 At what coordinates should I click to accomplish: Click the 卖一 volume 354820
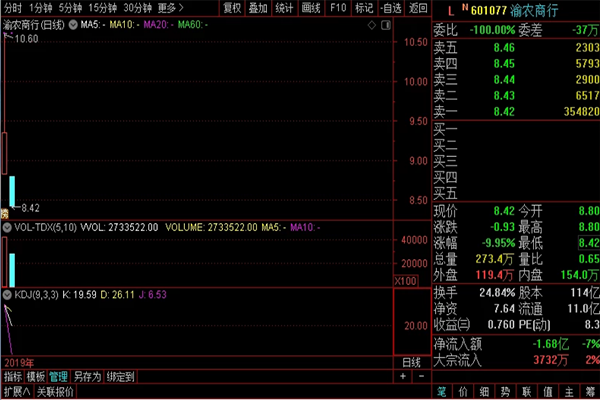pyautogui.click(x=581, y=112)
